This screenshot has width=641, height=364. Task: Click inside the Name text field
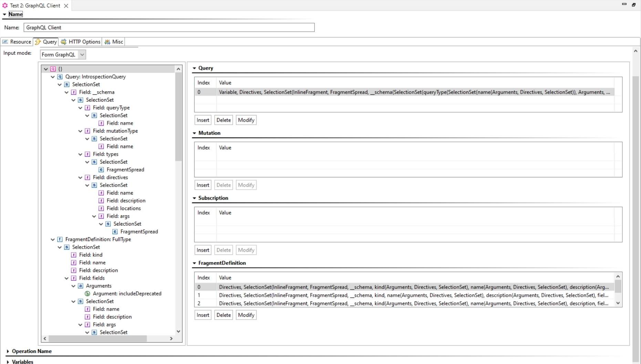(x=169, y=28)
